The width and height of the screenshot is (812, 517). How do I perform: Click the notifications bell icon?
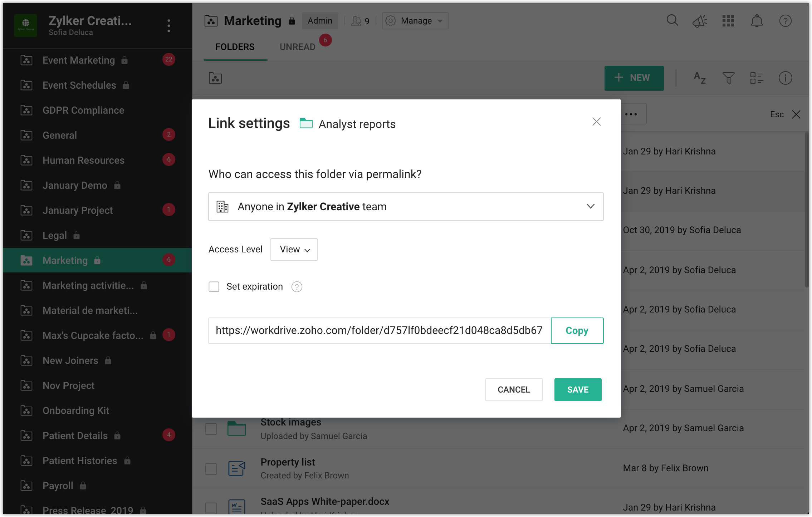[757, 21]
